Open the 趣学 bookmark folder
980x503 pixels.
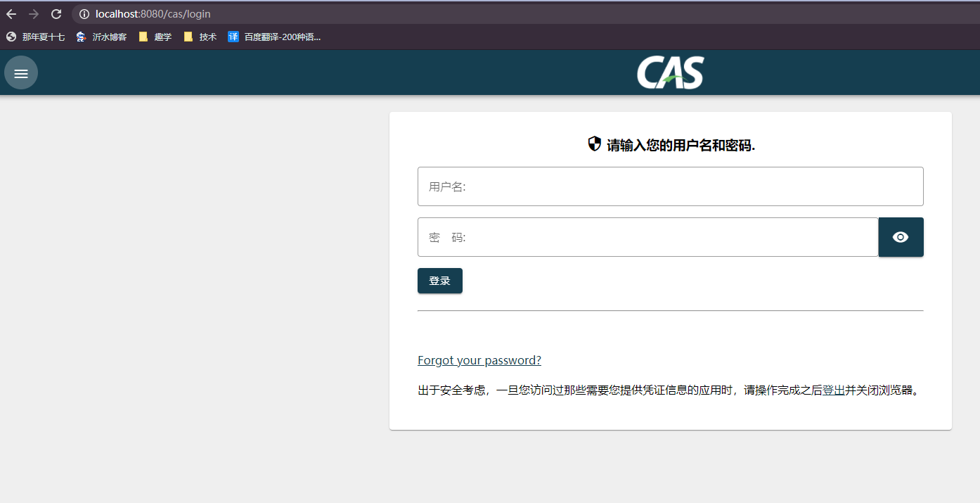pos(155,37)
